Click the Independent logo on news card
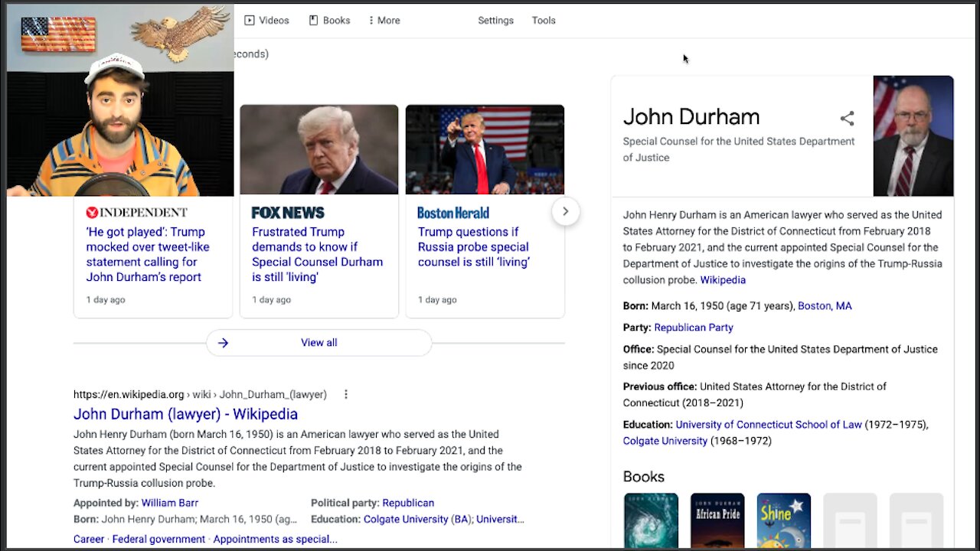 137,212
